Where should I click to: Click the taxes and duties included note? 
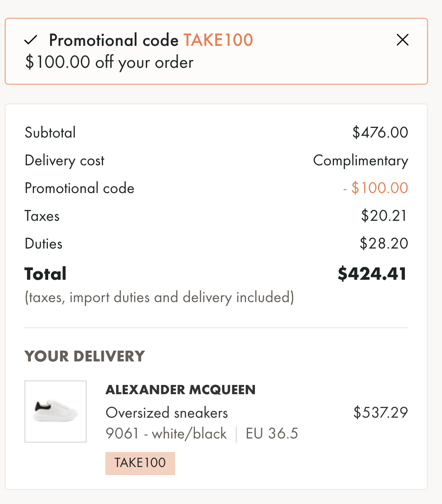159,297
